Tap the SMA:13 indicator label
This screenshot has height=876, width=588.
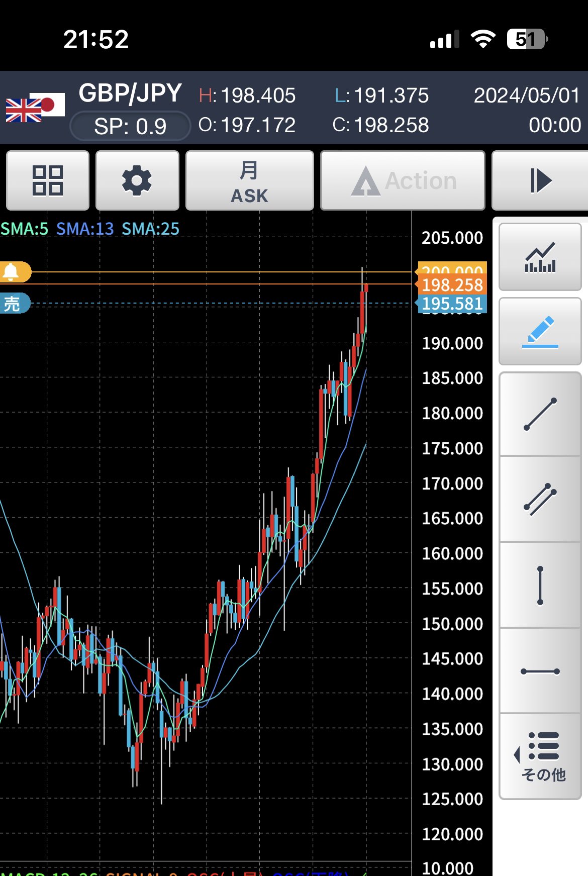coord(85,229)
